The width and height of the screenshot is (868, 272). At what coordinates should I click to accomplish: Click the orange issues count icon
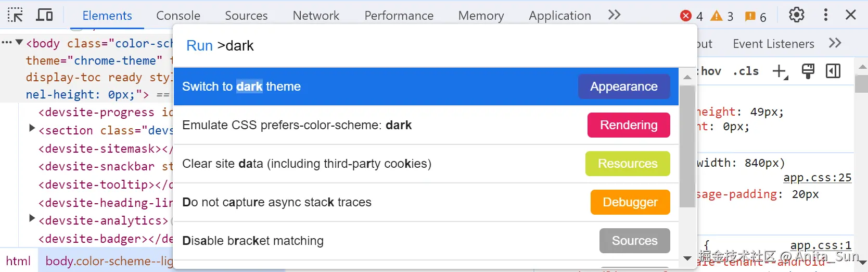(x=750, y=16)
